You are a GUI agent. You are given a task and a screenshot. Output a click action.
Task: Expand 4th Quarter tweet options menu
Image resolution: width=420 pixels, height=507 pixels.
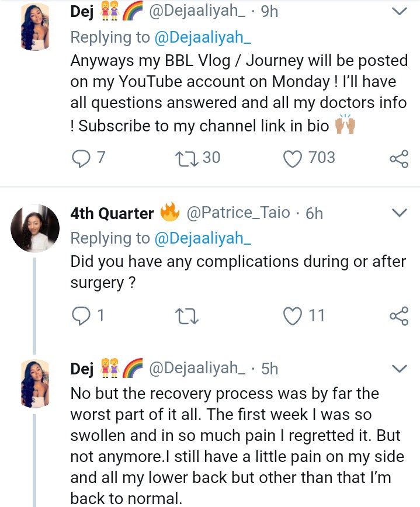(x=398, y=213)
